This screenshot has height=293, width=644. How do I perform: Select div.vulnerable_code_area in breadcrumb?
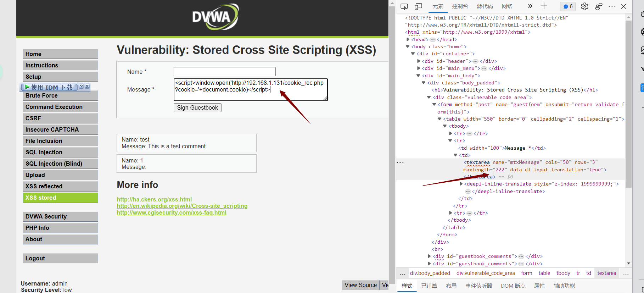coord(486,273)
